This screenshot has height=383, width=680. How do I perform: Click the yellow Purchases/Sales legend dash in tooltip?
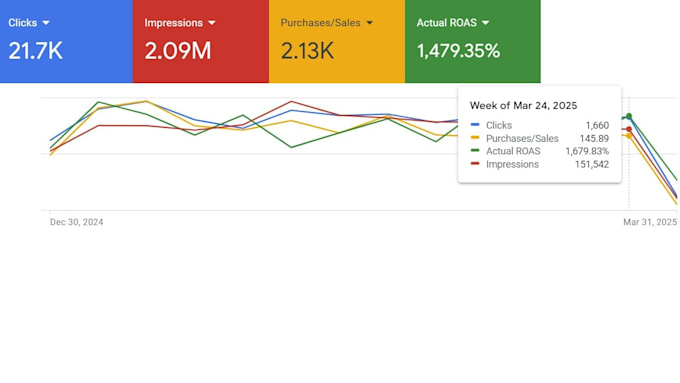[x=475, y=138]
